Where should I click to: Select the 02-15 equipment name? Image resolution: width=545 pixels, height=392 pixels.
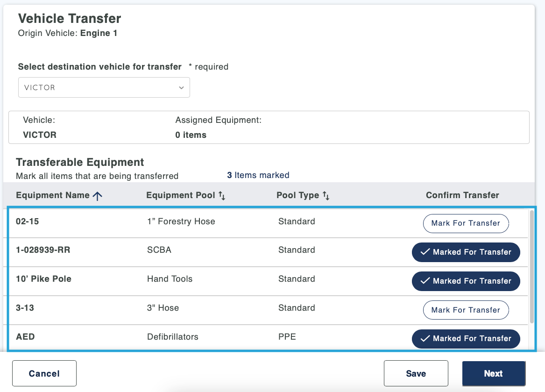pos(28,221)
